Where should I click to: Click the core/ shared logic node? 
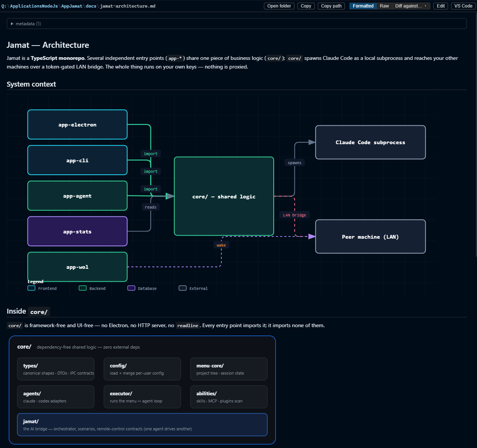(224, 196)
